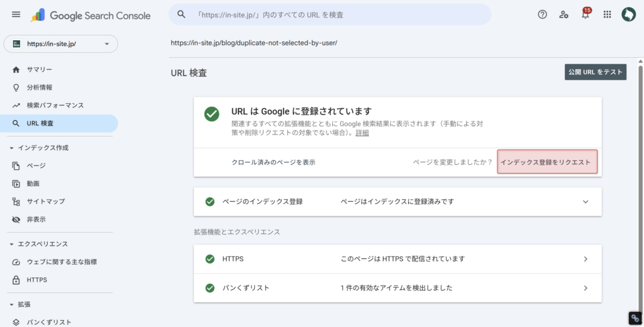Image resolution: width=644 pixels, height=327 pixels.
Task: Click the サイトマップ sitemap icon
Action: click(16, 201)
